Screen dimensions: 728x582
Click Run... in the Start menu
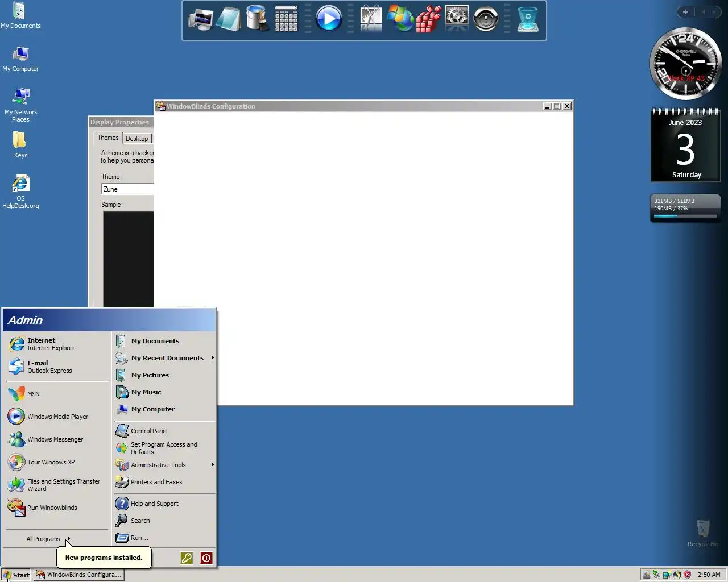(165, 537)
